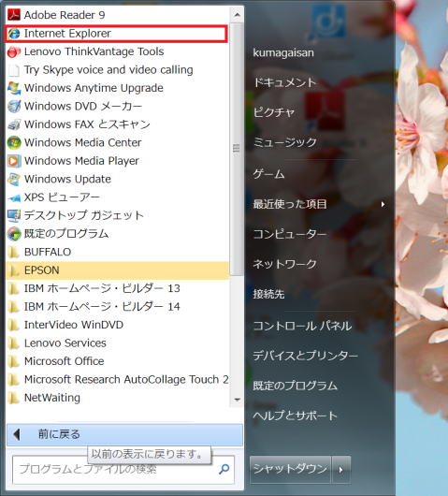Open Adobe Reader 9 icon
Image resolution: width=448 pixels, height=496 pixels.
pyautogui.click(x=14, y=15)
